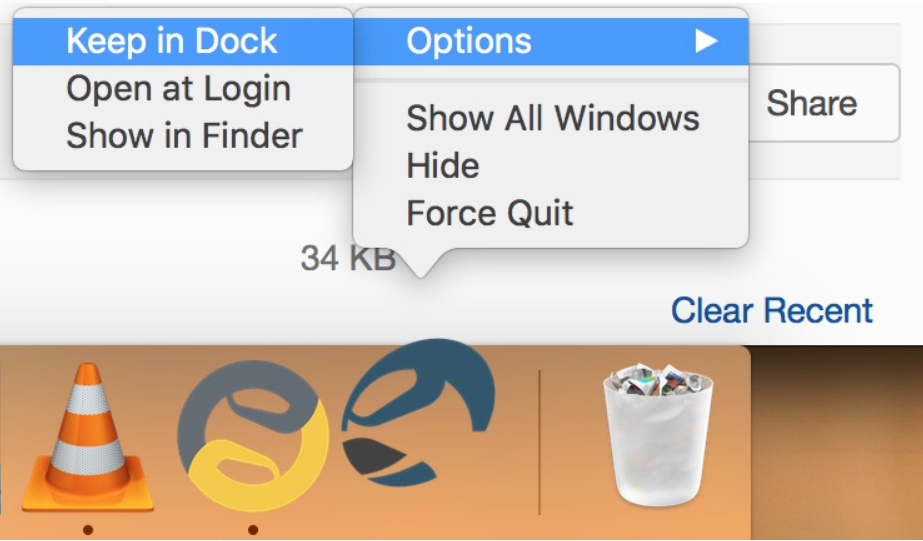Click the Dock menu's pointer tip
Image resolution: width=923 pixels, height=541 pixels.
click(x=420, y=270)
